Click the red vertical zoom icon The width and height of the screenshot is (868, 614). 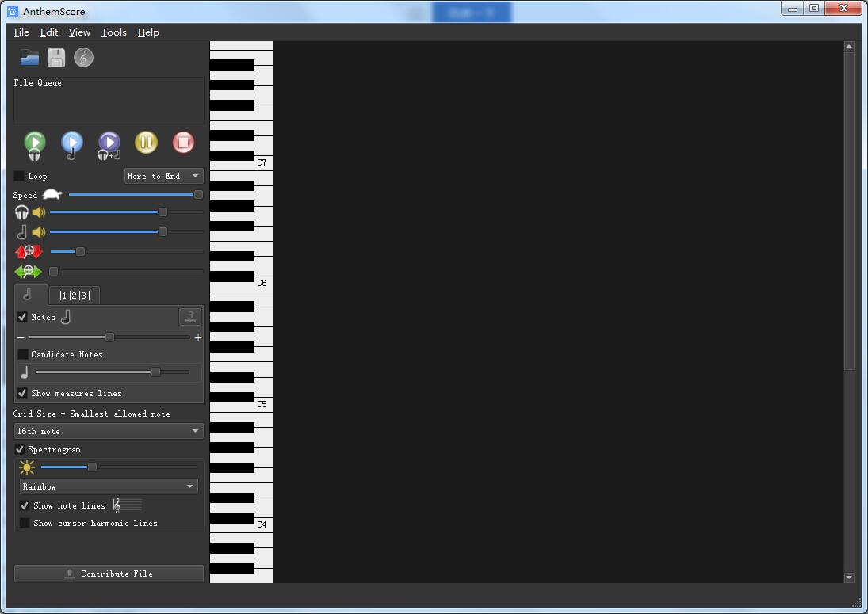(x=29, y=252)
